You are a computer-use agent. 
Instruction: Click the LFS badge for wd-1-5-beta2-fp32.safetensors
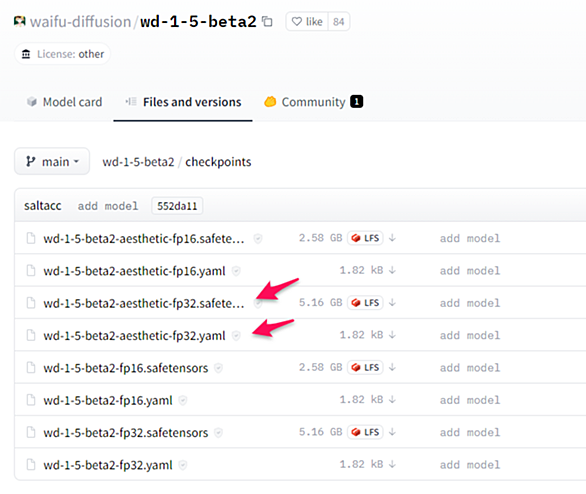[x=366, y=432]
